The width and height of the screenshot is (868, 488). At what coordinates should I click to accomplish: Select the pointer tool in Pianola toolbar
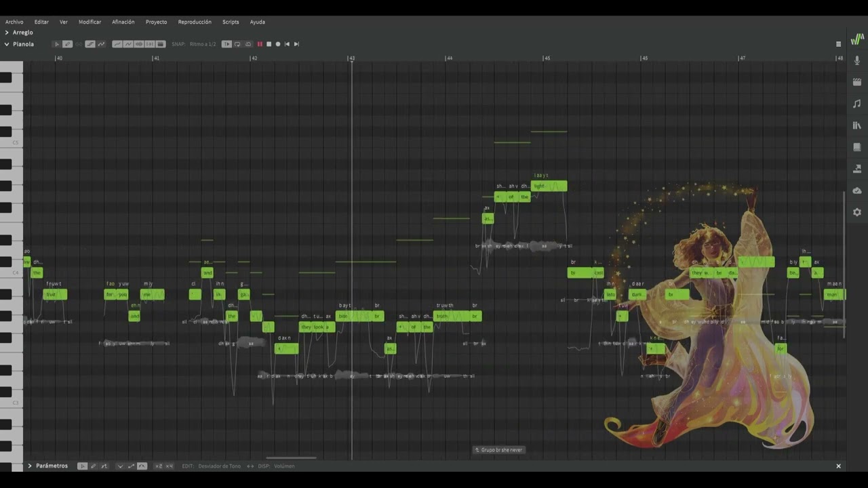click(x=57, y=44)
